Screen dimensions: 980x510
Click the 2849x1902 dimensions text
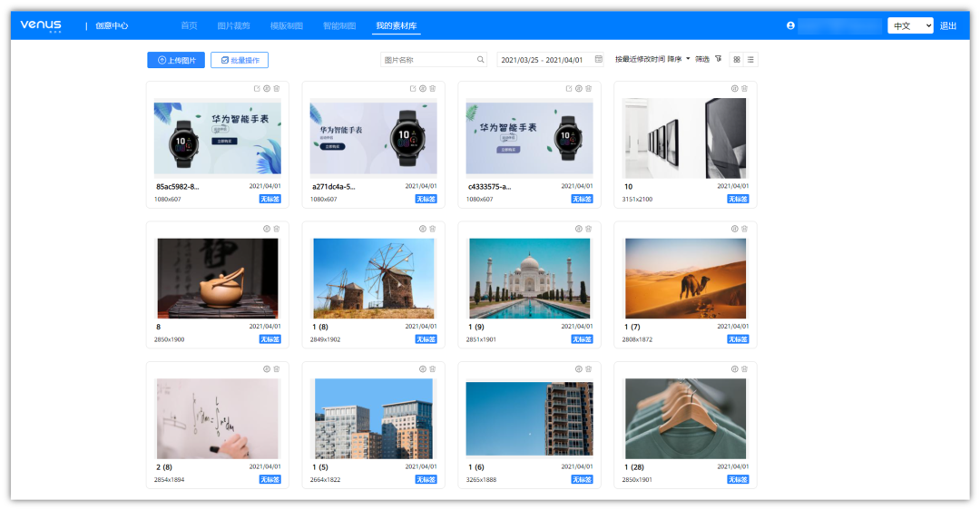pyautogui.click(x=325, y=339)
